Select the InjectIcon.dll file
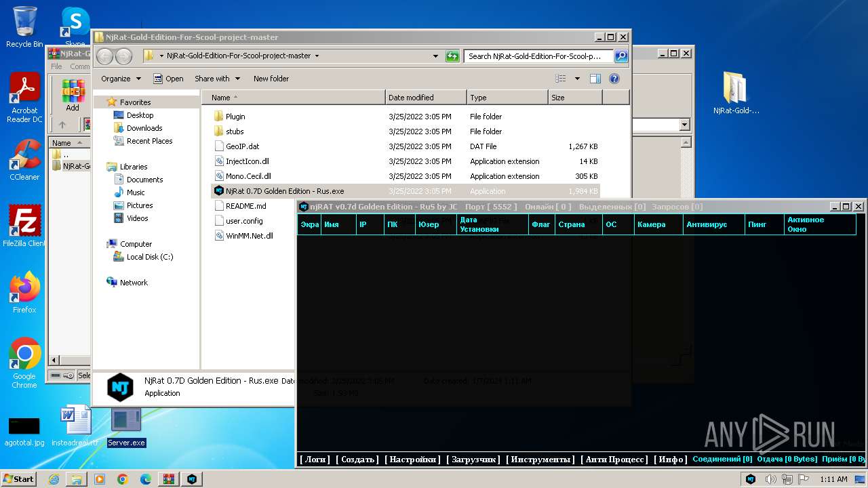Image resolution: width=868 pixels, height=488 pixels. 248,161
